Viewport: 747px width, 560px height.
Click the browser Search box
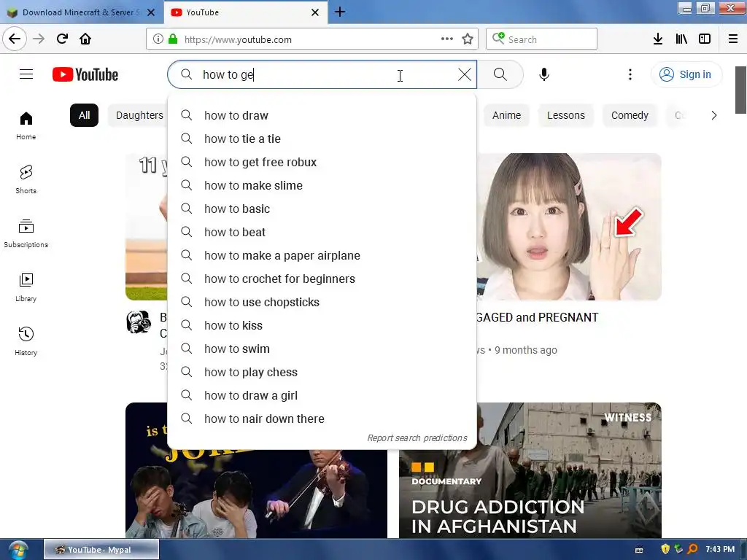click(542, 39)
